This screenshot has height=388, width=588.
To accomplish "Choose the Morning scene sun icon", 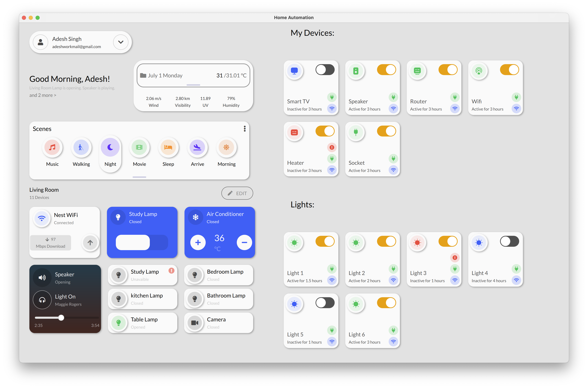I will pos(226,147).
